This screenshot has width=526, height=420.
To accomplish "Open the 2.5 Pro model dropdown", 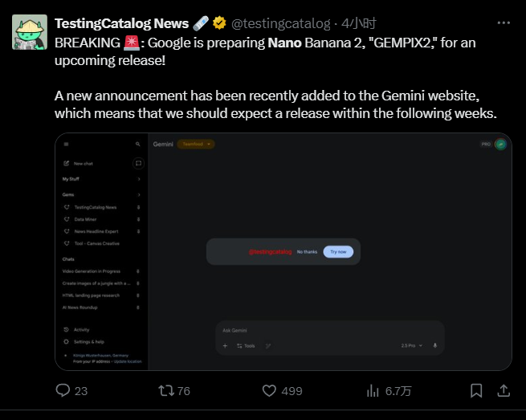I will [410, 345].
